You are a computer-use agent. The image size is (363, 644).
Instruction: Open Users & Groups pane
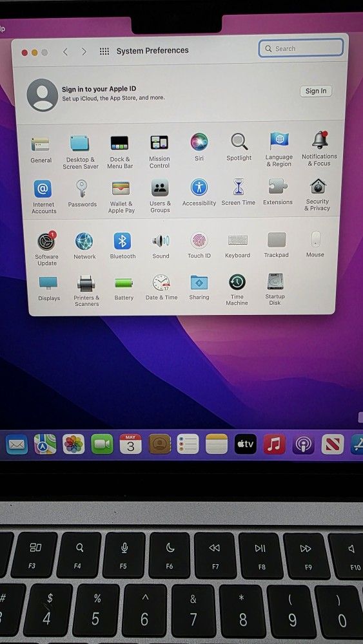[160, 188]
